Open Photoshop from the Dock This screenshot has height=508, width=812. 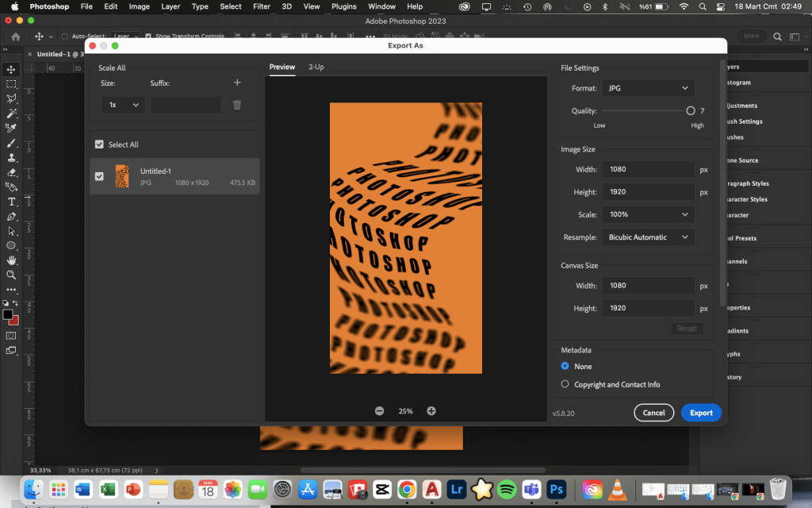point(557,488)
